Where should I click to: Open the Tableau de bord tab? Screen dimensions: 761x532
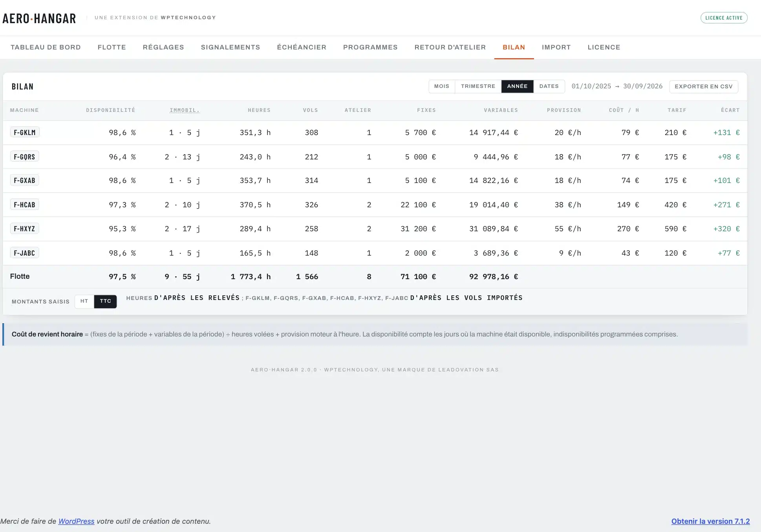[46, 47]
